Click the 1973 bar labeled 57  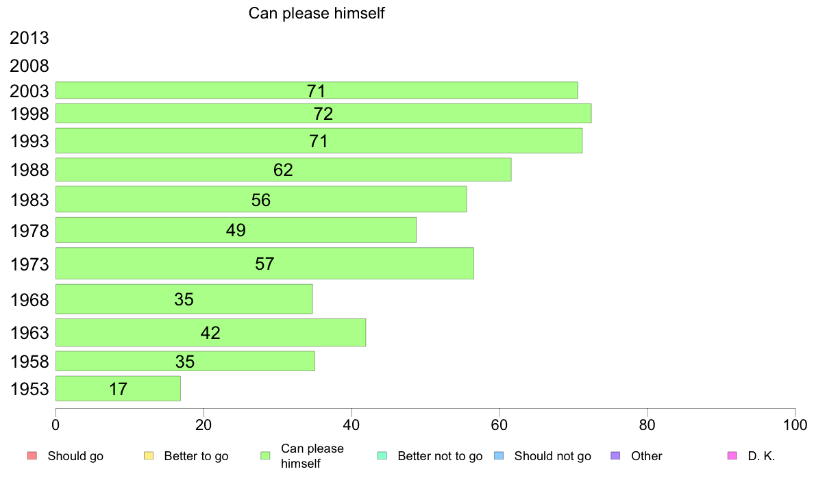tap(264, 264)
